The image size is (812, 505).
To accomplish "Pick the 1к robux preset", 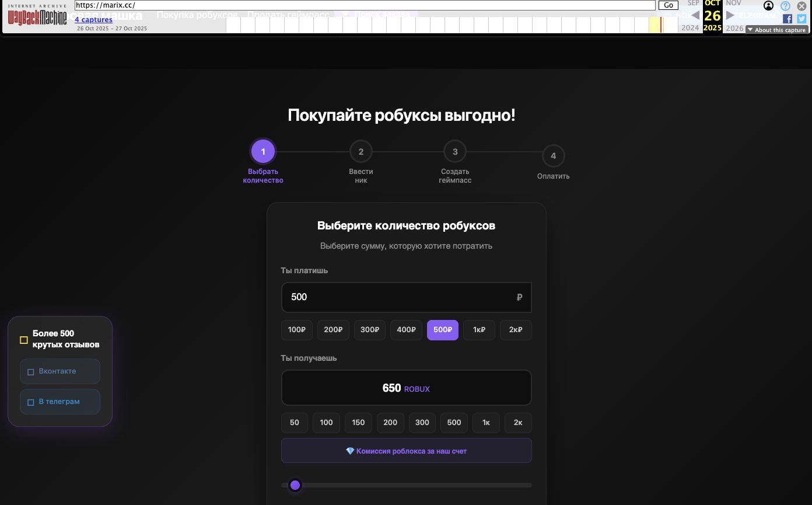I will (487, 423).
